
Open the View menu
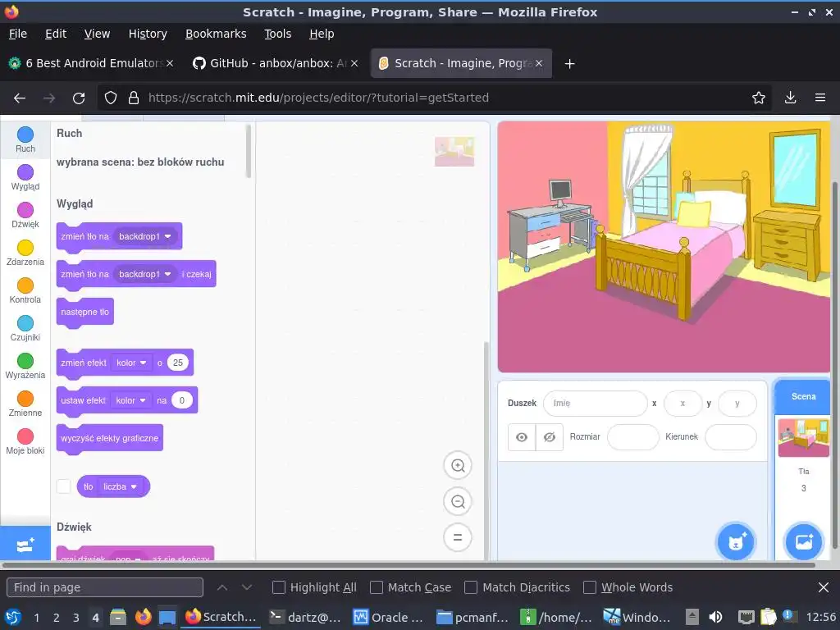[97, 34]
